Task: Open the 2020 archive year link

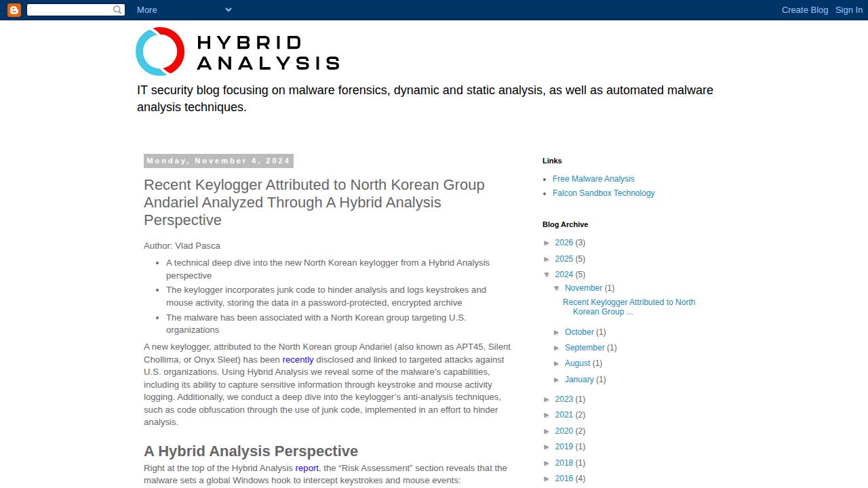Action: (564, 431)
